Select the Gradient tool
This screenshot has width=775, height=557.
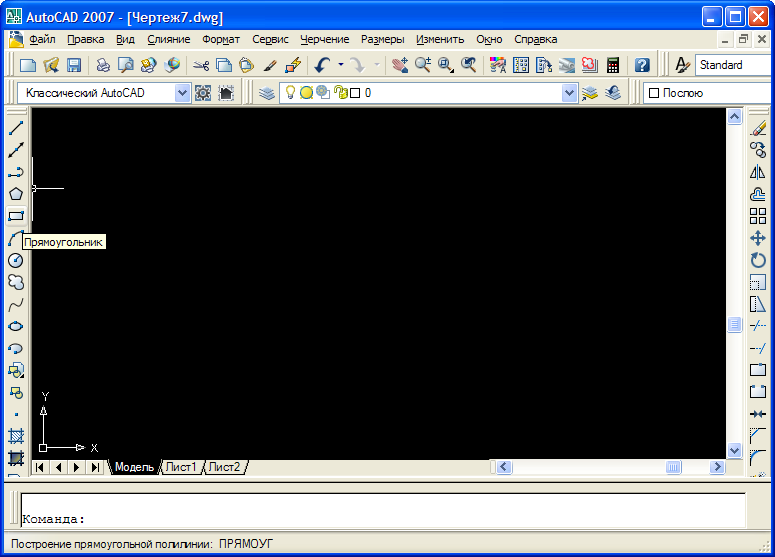click(16, 458)
